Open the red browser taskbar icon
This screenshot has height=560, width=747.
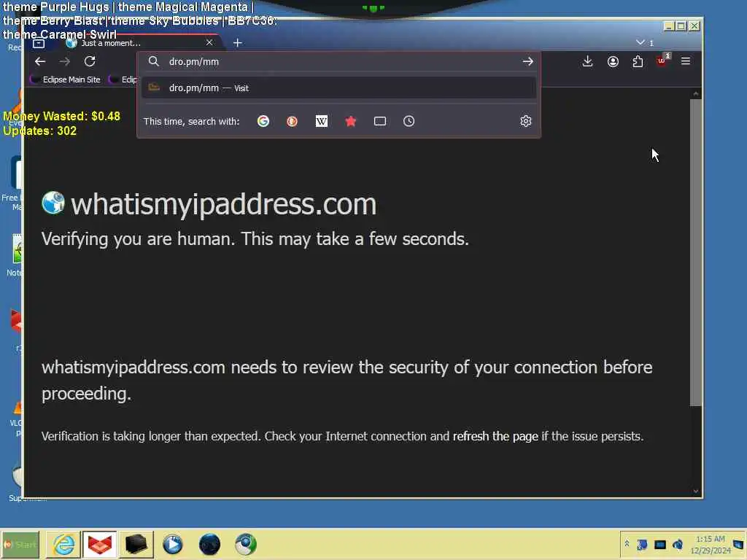tap(99, 544)
